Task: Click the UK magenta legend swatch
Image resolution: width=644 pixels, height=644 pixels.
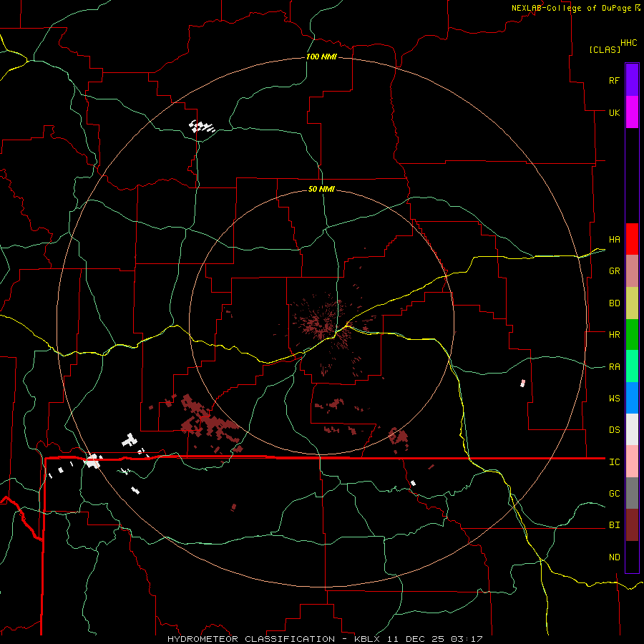Action: pos(632,112)
